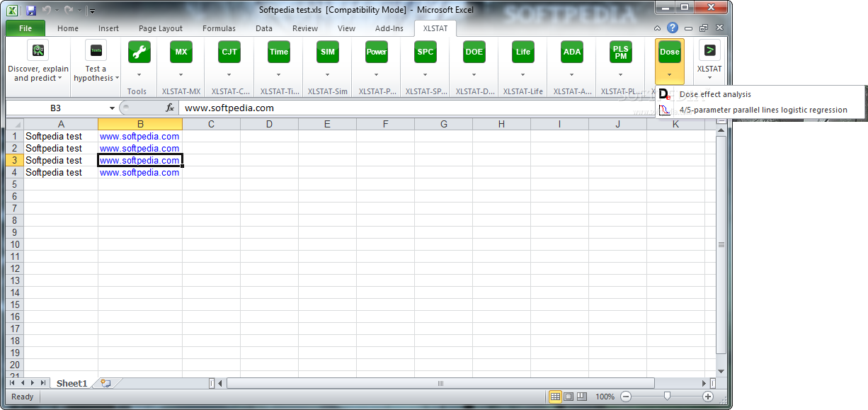The height and width of the screenshot is (410, 868).
Task: Switch to the Data tab
Action: point(264,28)
